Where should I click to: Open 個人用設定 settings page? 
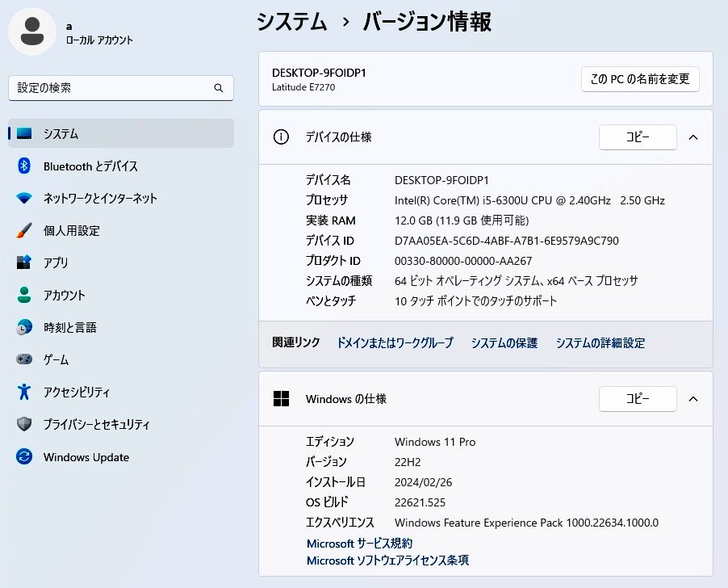pos(121,230)
